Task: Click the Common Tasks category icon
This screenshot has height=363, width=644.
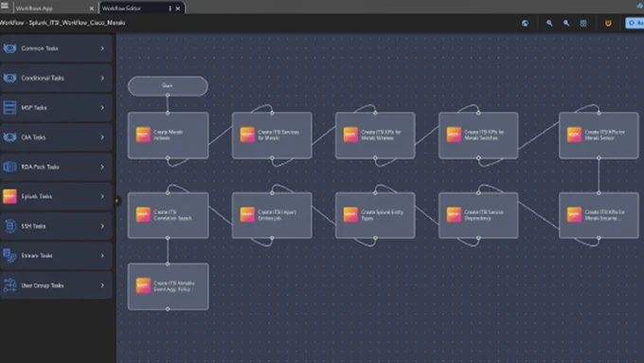Action: [x=9, y=48]
